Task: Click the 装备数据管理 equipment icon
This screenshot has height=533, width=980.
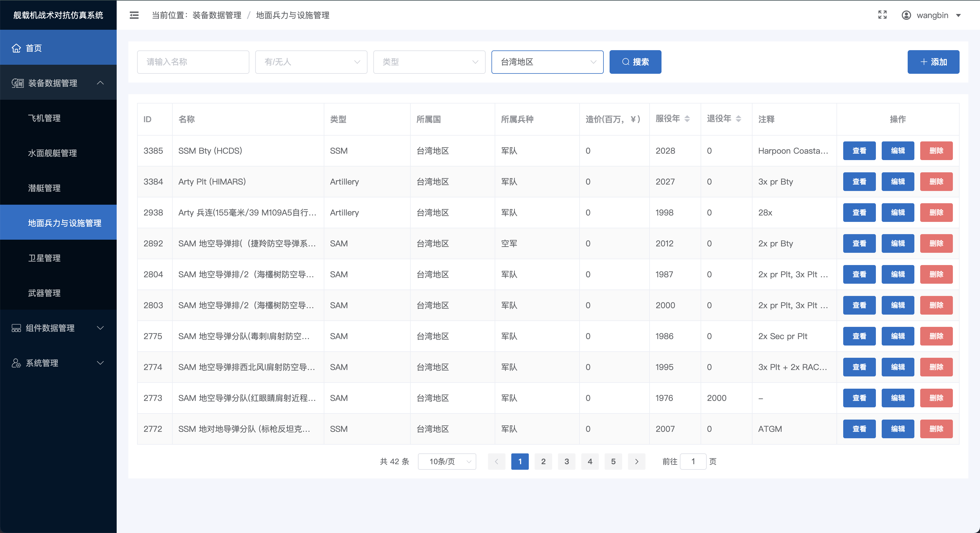Action: click(17, 83)
